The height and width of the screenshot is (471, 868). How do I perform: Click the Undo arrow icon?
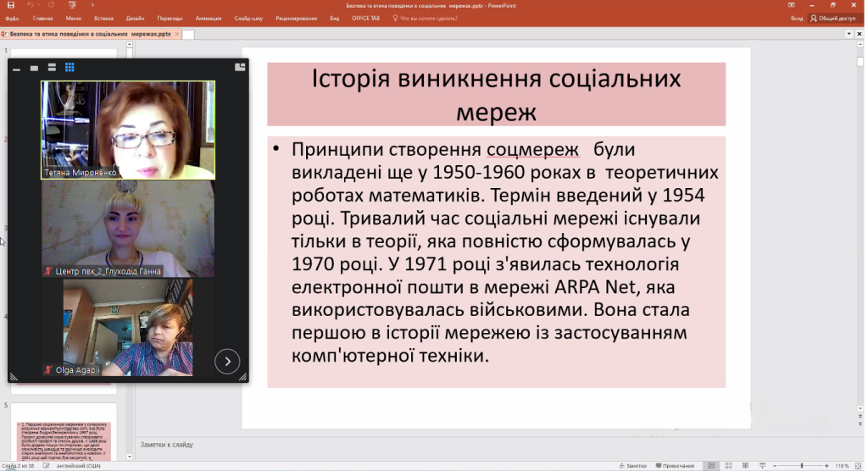click(31, 5)
